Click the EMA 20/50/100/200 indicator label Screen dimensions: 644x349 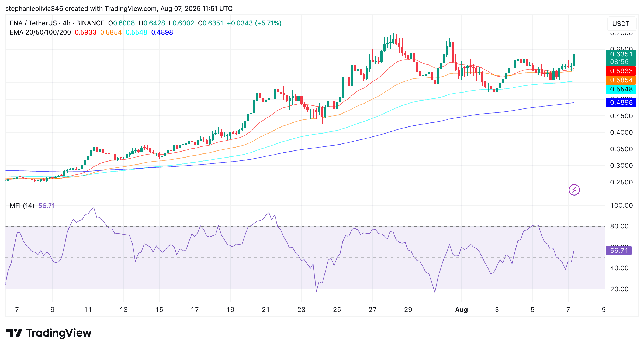click(40, 32)
